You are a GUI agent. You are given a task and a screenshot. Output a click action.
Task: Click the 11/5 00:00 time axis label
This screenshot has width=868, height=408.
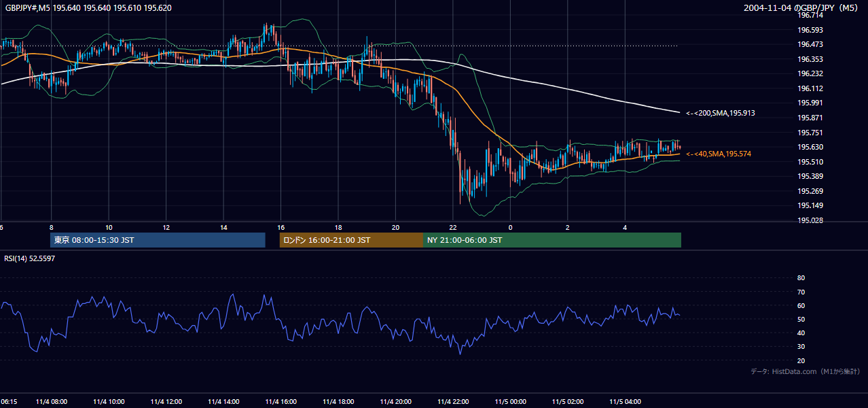click(x=510, y=402)
